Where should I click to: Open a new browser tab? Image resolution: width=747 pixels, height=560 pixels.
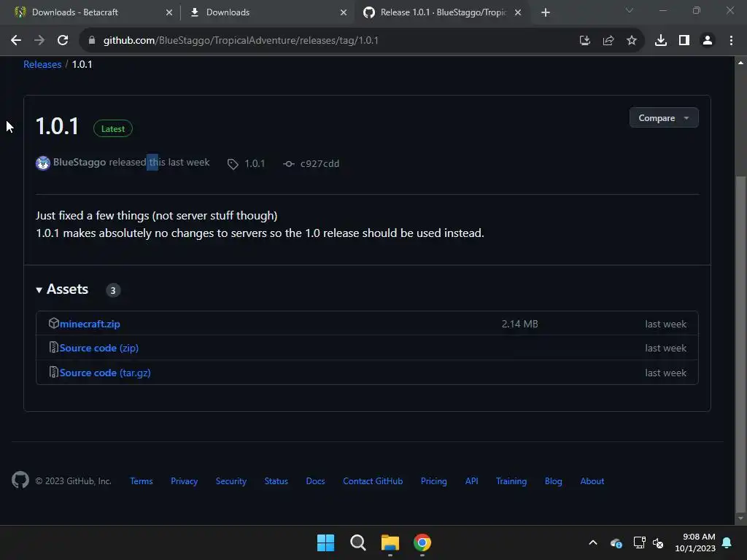(x=546, y=12)
